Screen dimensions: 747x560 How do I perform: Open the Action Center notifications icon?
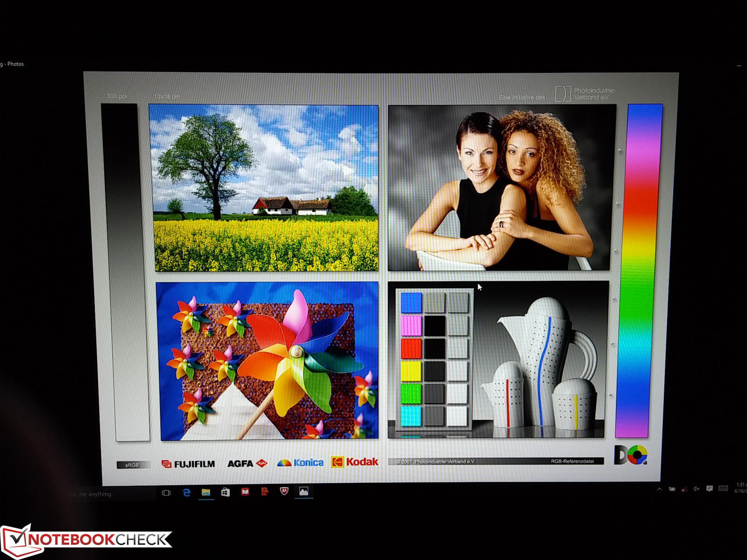(710, 489)
